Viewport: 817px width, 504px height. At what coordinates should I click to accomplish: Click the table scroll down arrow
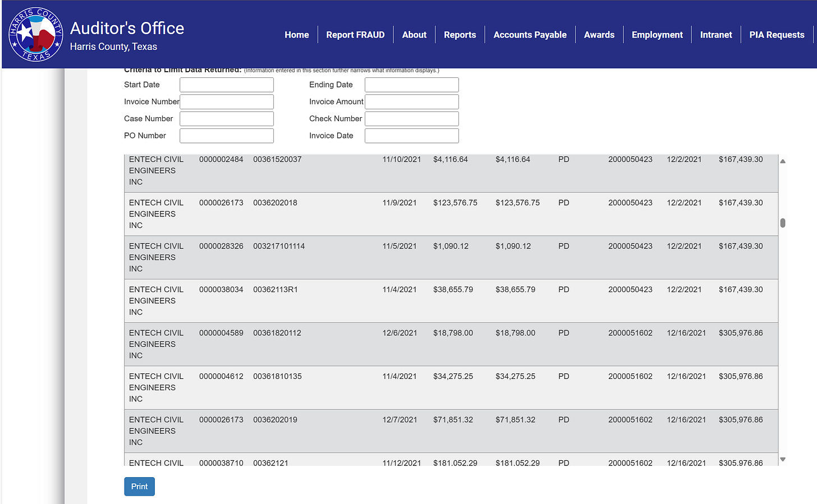click(783, 460)
